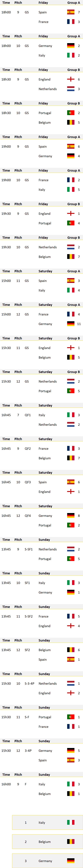Click the England flag in the QF3 match

[x=71, y=492]
